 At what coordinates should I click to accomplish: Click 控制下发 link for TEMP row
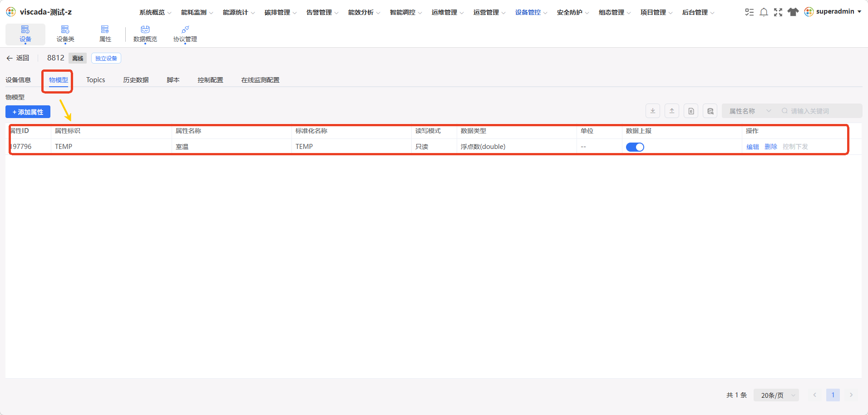pyautogui.click(x=795, y=147)
